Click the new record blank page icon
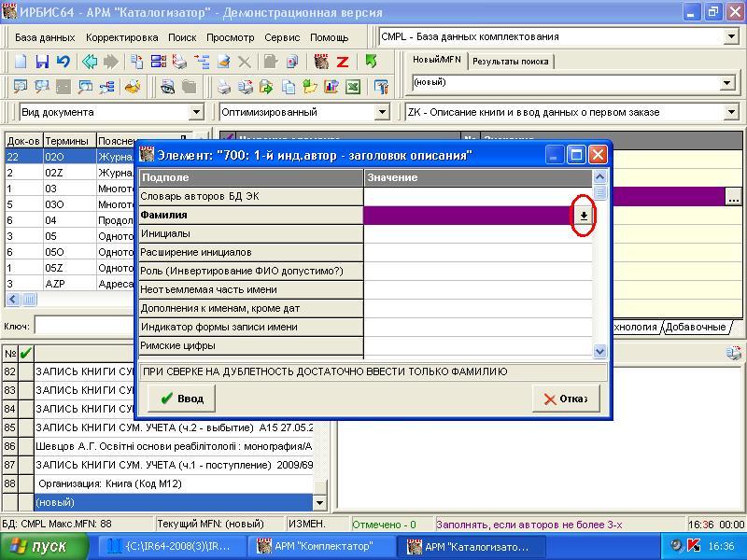 point(21,62)
